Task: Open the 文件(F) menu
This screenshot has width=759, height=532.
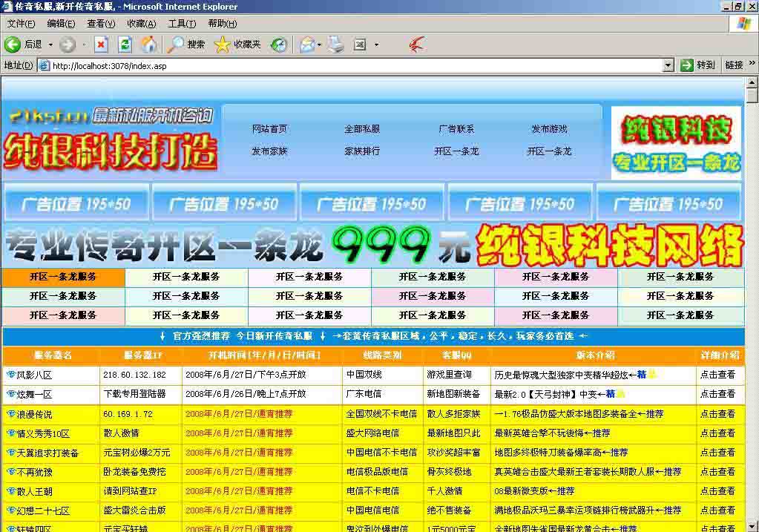Action: (x=18, y=23)
